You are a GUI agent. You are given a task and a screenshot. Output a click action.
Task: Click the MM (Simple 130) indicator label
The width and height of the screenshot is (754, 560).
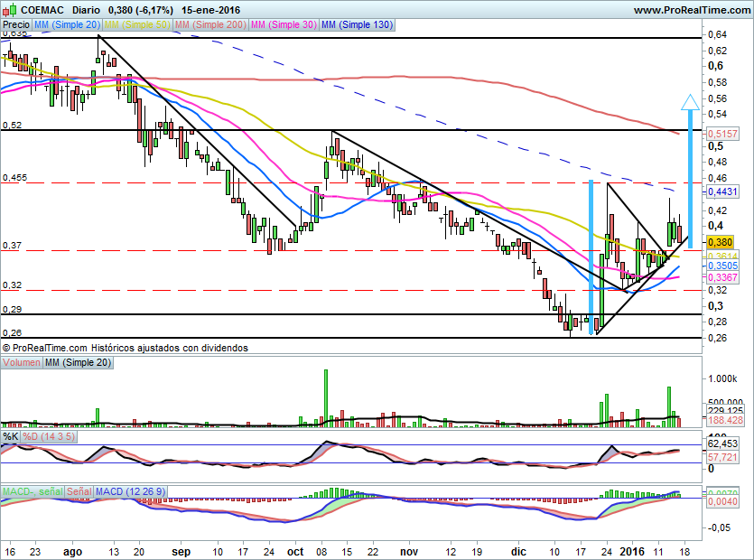click(357, 26)
